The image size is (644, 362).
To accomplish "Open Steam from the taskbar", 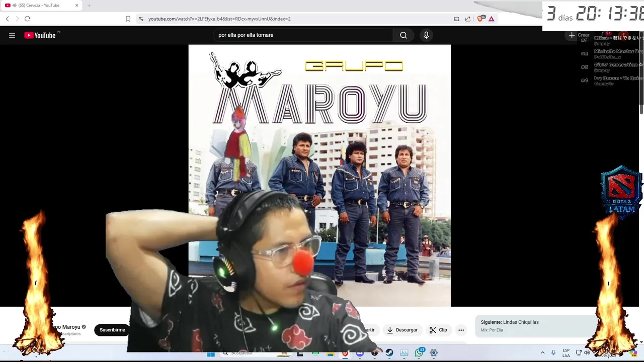I will pos(389,353).
